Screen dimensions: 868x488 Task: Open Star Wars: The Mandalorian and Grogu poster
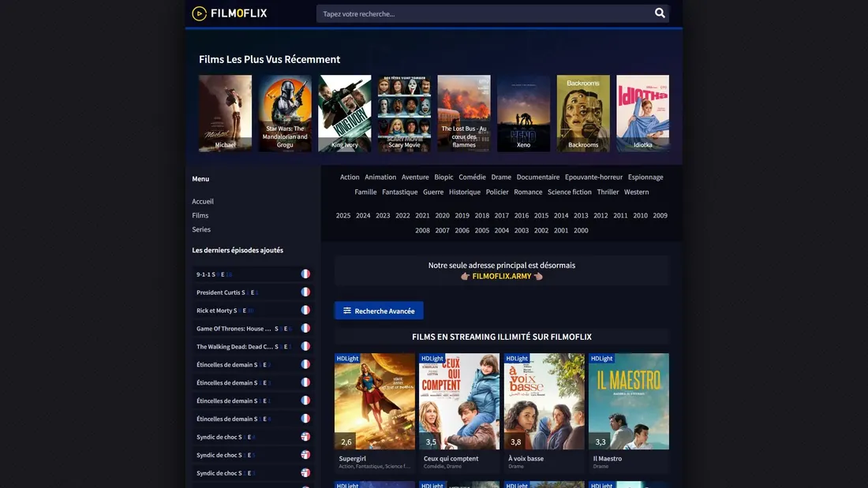pyautogui.click(x=285, y=114)
